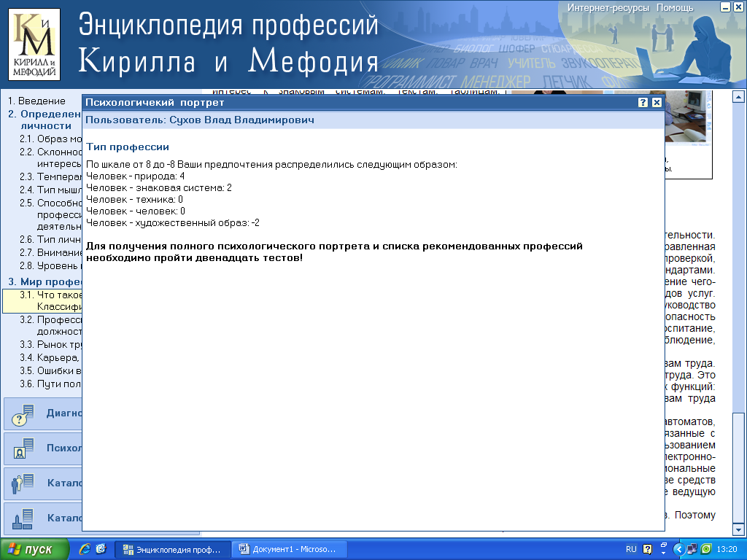Click the bold notice about двенадцать тестов
The width and height of the screenshot is (747, 560).
tap(334, 252)
